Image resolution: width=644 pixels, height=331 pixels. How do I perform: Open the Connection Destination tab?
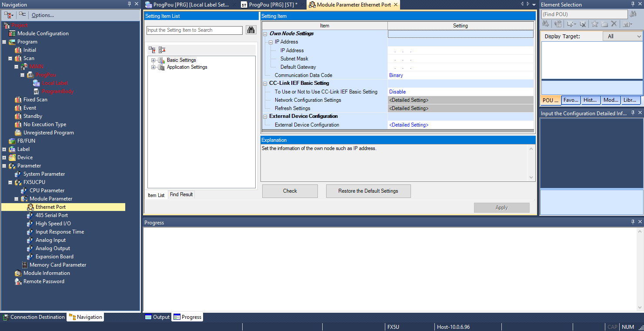click(x=34, y=317)
